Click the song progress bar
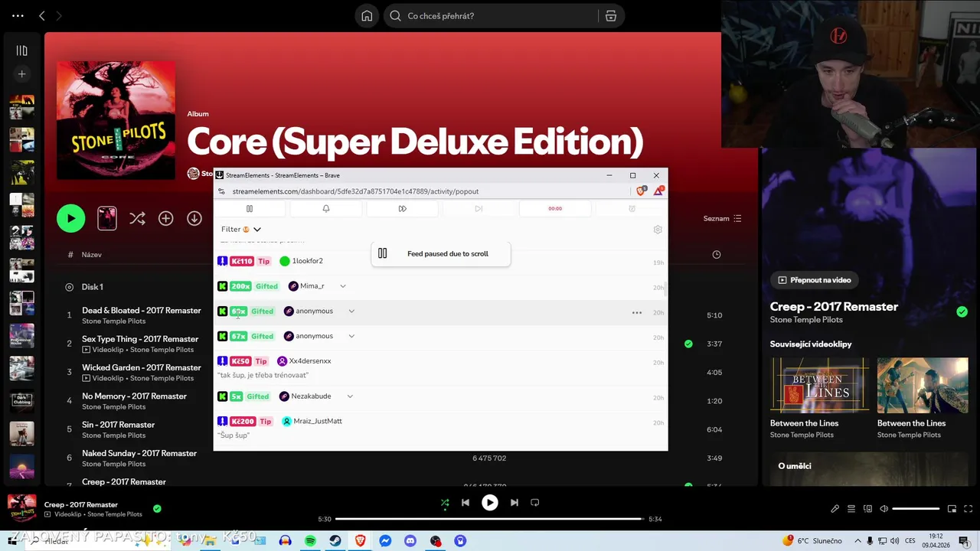Screen dimensions: 980x551 click(489, 519)
